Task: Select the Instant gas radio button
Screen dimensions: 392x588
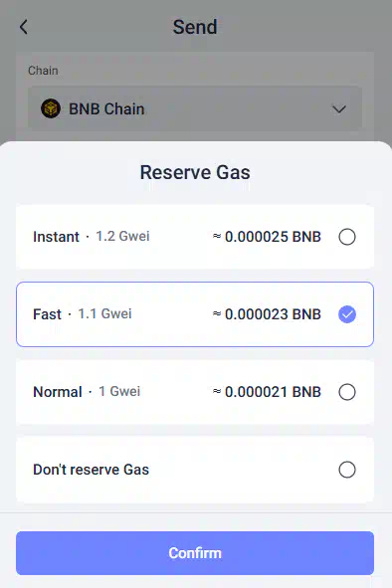Action: click(x=347, y=237)
